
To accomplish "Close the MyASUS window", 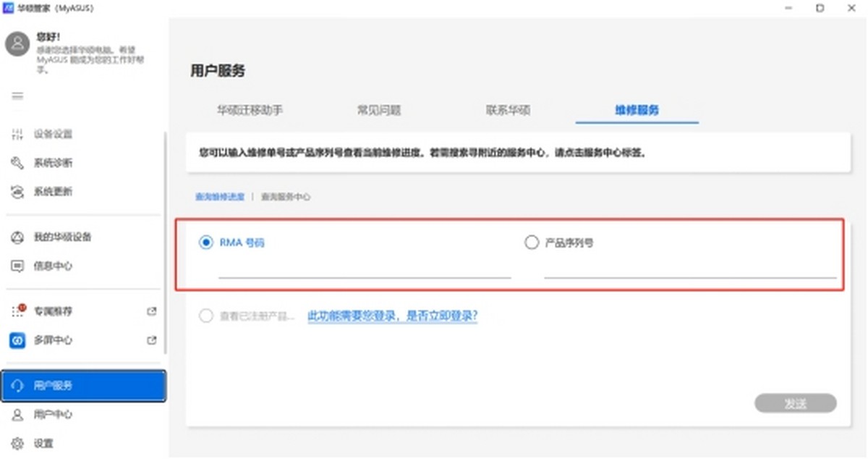I will pyautogui.click(x=852, y=8).
